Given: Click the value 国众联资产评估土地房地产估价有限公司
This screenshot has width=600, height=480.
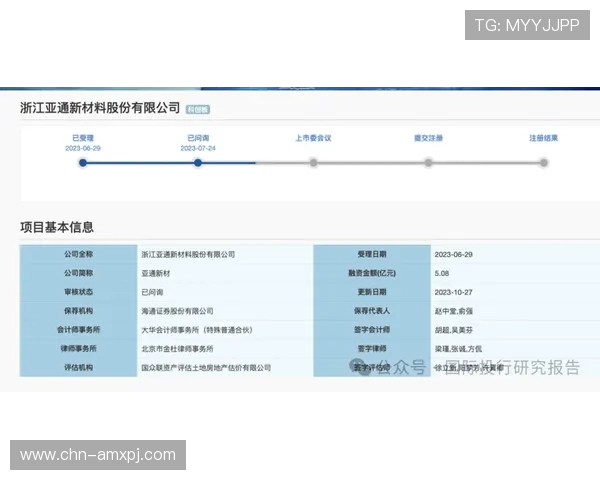Looking at the screenshot, I should pyautogui.click(x=206, y=367).
